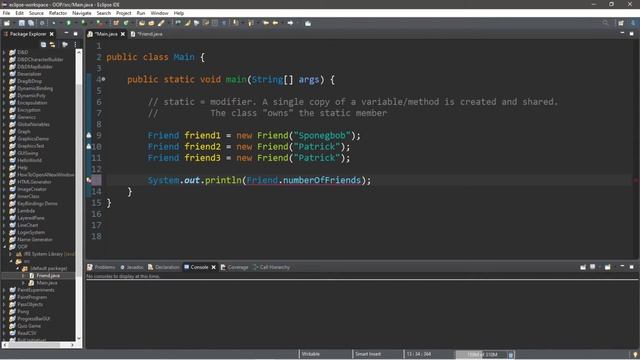Open the Navigate menu
The width and height of the screenshot is (640, 360).
pyautogui.click(x=82, y=13)
